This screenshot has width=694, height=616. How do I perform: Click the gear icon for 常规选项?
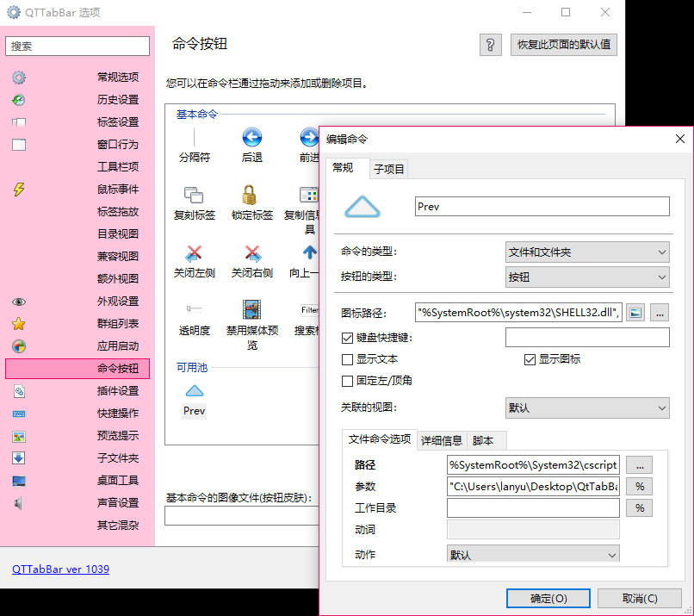pos(19,78)
